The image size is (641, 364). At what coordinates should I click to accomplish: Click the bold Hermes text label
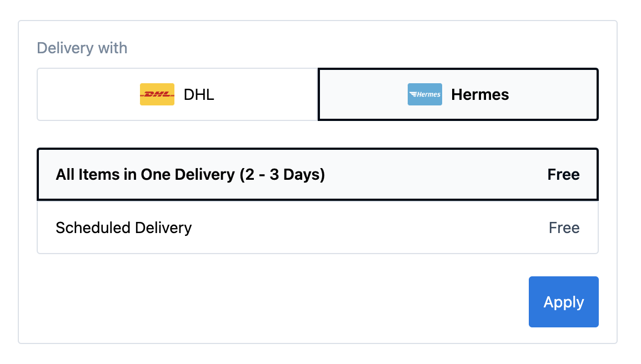coord(480,95)
